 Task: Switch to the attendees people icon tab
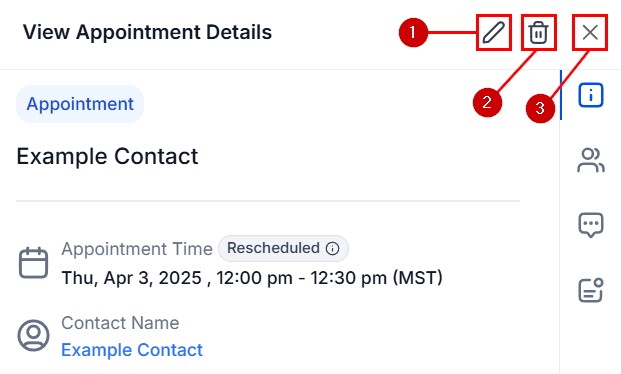pos(591,160)
